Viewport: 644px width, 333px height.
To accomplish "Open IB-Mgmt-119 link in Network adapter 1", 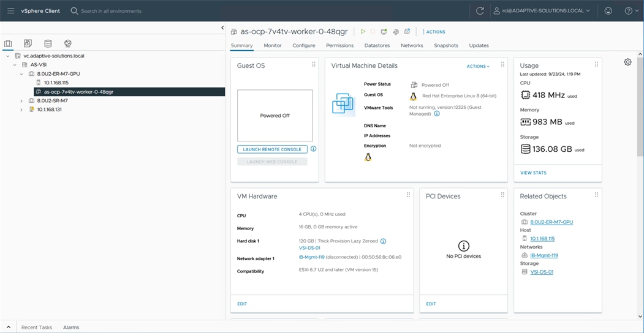I will point(312,258).
